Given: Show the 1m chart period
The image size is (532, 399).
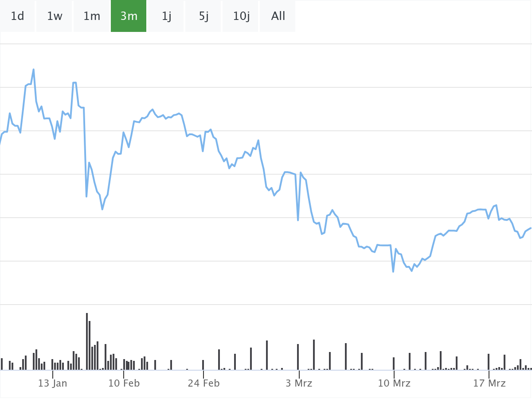Looking at the screenshot, I should coord(92,16).
